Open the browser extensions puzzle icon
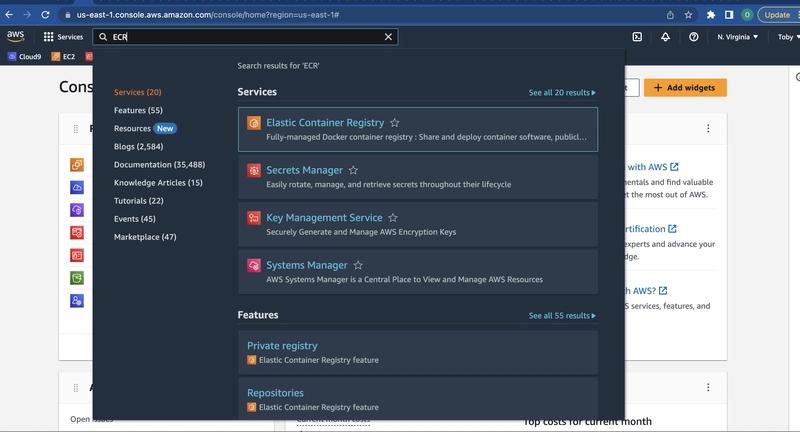 point(711,15)
